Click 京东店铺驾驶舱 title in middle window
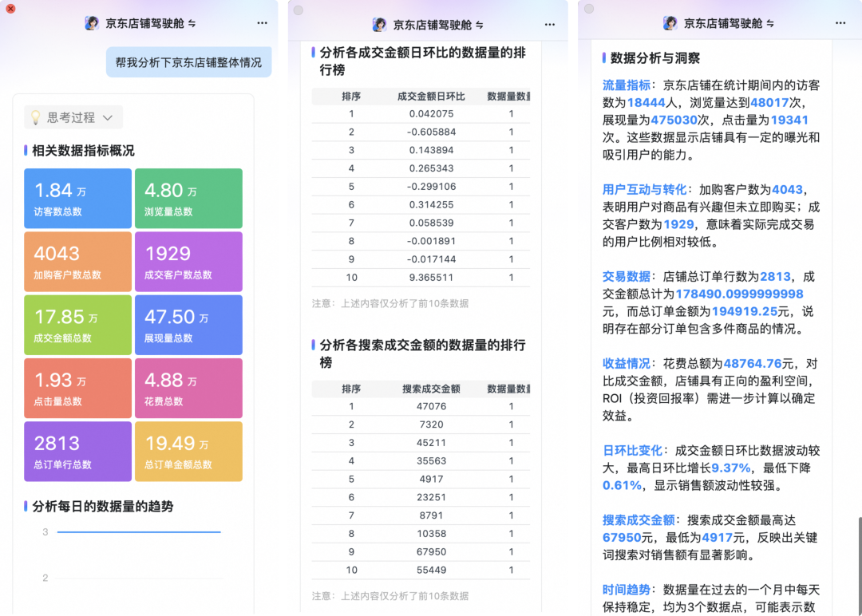The image size is (862, 616). pos(432,25)
